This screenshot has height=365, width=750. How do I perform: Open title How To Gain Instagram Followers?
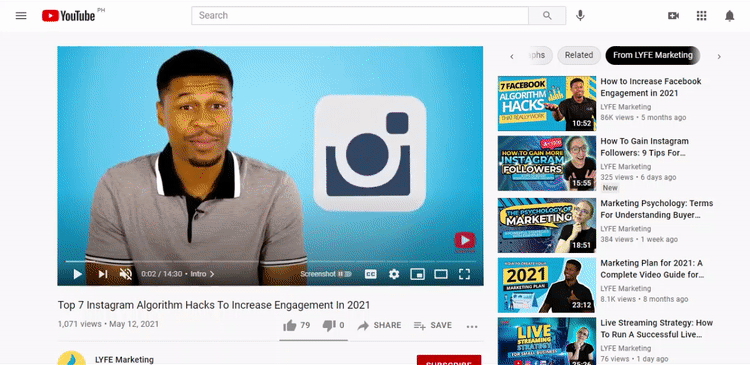645,147
